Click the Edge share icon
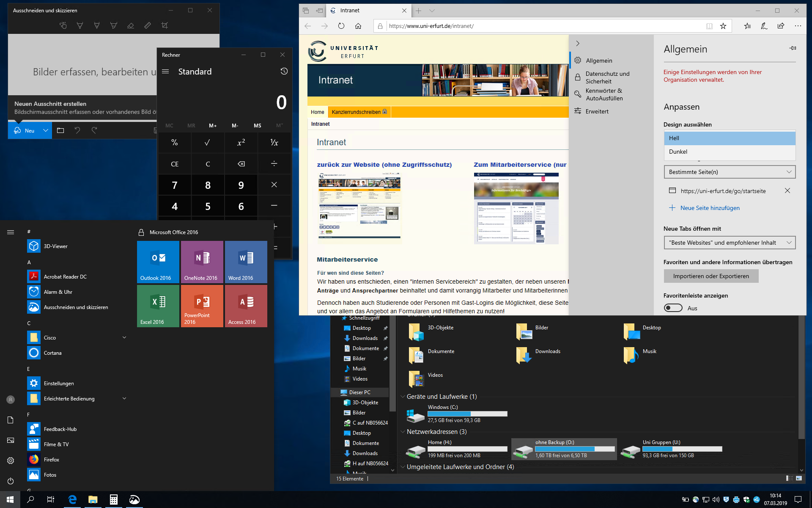Viewport: 812px width, 508px height. (x=781, y=26)
